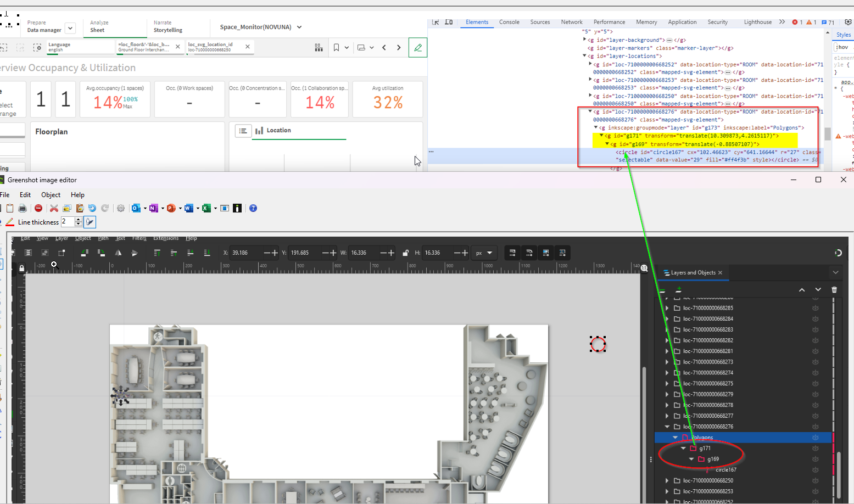Open Qlik Storytelling view
This screenshot has width=854, height=504.
click(x=168, y=27)
